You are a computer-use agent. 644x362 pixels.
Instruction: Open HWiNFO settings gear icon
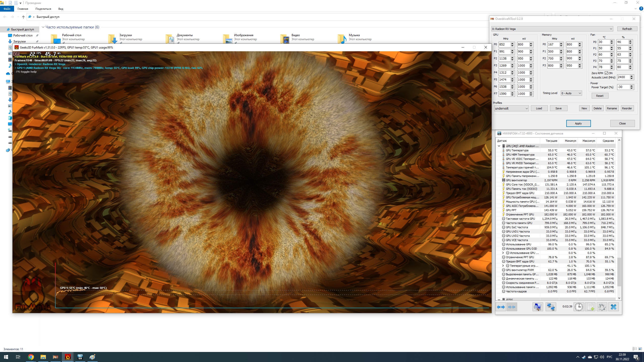click(x=602, y=307)
